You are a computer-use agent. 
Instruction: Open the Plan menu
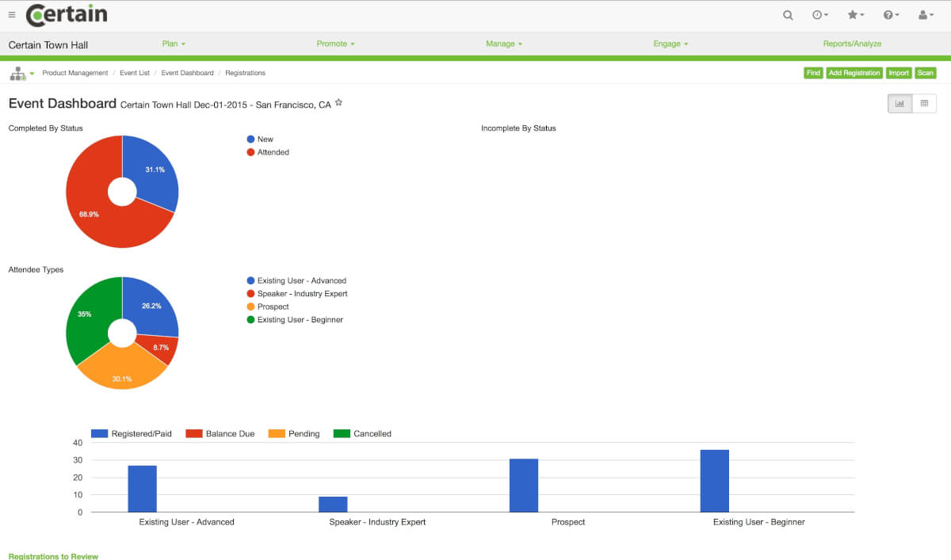(174, 44)
